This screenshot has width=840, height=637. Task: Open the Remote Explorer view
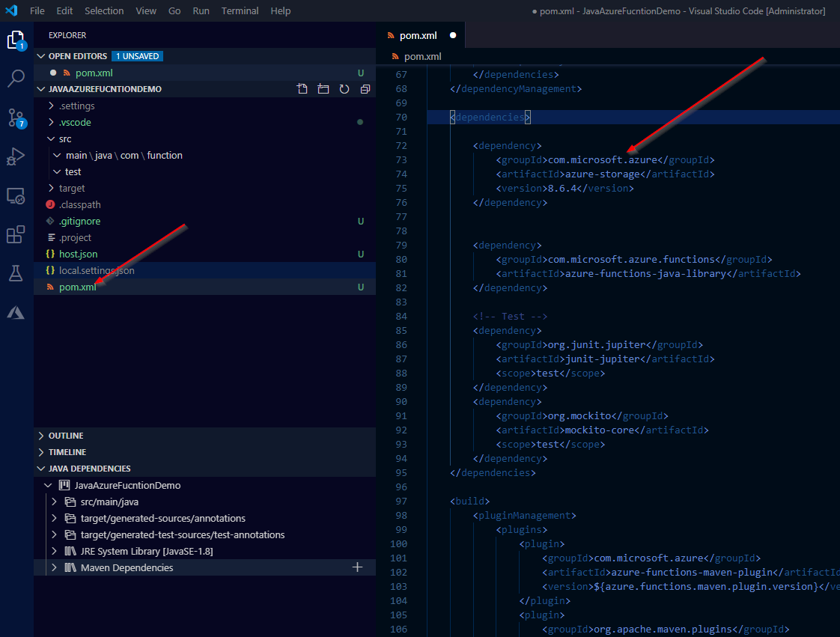pyautogui.click(x=16, y=196)
